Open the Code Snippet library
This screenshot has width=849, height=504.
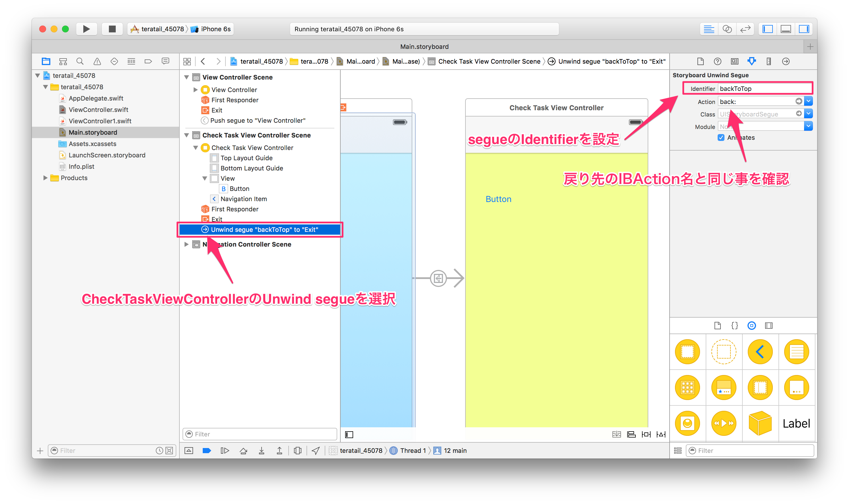click(x=734, y=325)
